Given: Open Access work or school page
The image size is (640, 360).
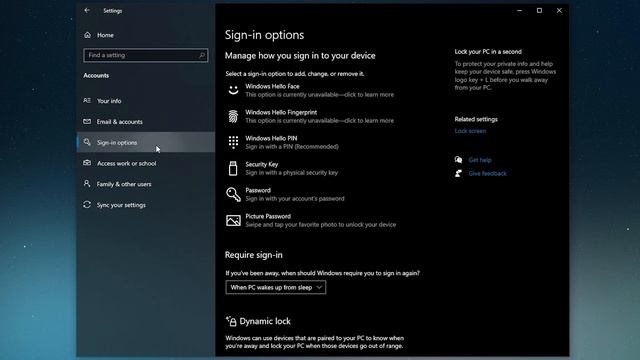Looking at the screenshot, I should (127, 163).
